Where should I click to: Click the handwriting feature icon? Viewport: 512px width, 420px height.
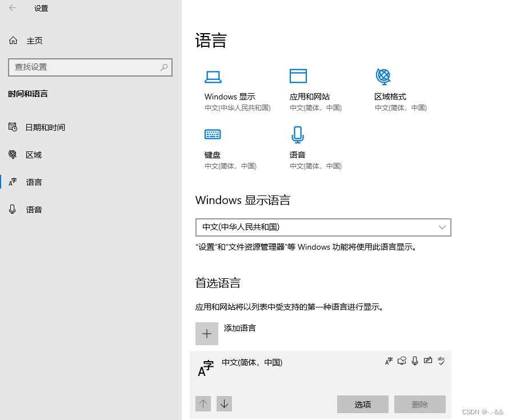pyautogui.click(x=428, y=361)
